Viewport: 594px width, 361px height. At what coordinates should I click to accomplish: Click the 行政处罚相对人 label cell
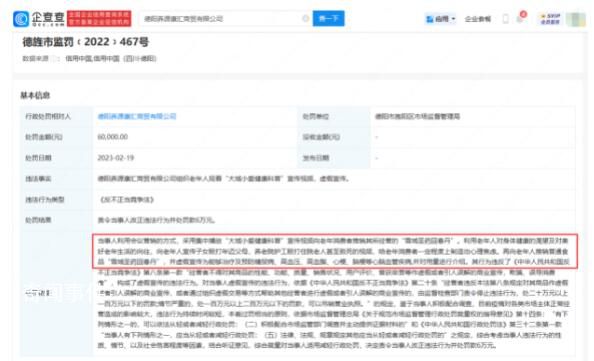point(56,116)
